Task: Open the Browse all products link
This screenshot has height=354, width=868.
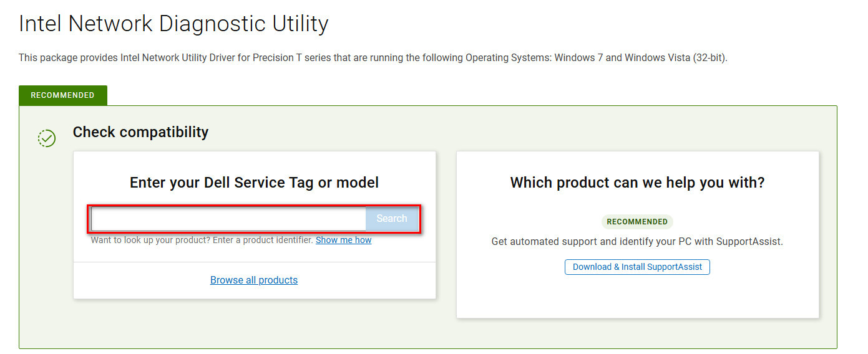Action: [x=254, y=280]
